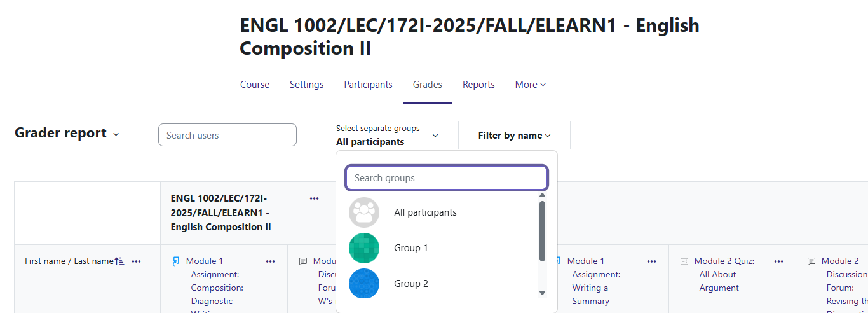Click the Module 2 Quiz item icon
The width and height of the screenshot is (868, 313).
[684, 261]
